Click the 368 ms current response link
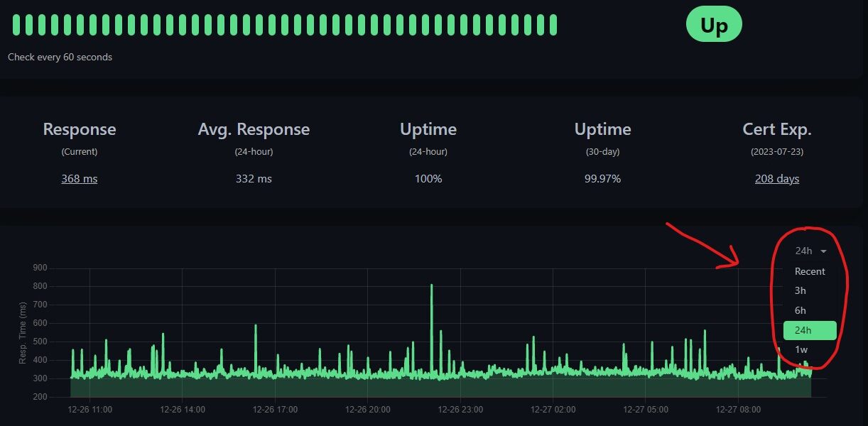Image resolution: width=868 pixels, height=426 pixels. click(80, 179)
